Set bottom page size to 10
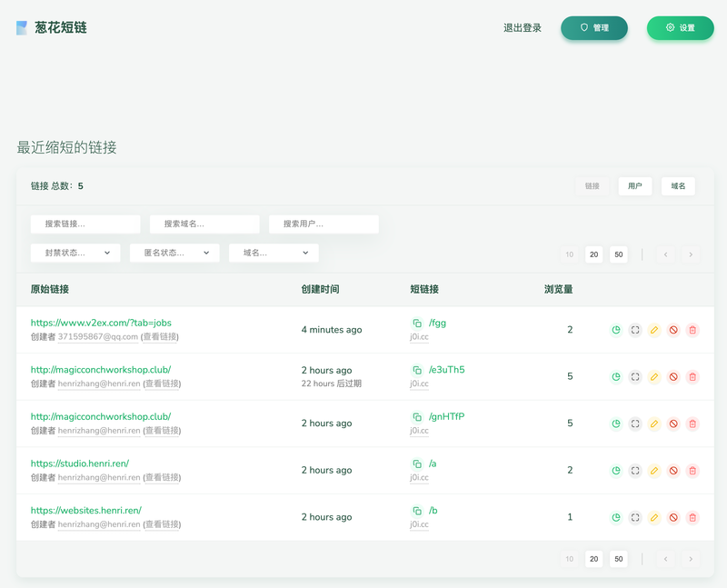The width and height of the screenshot is (727, 588). 570,559
